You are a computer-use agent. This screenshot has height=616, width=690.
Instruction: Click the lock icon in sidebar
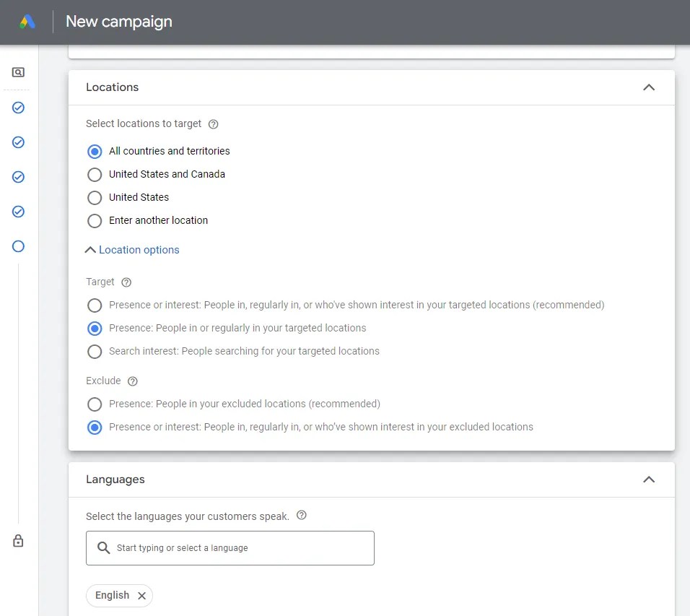(x=19, y=541)
